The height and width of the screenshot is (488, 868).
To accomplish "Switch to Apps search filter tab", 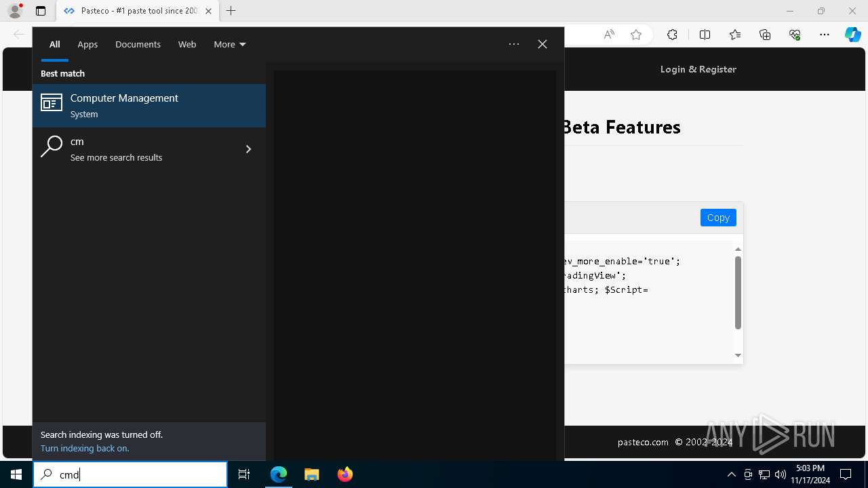I will click(87, 44).
